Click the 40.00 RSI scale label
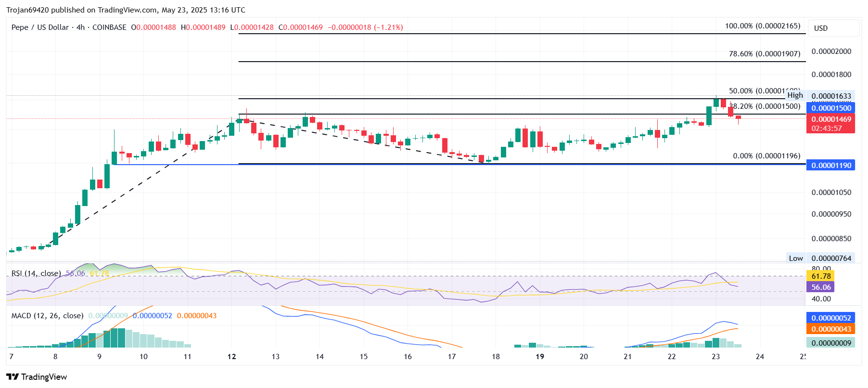The height and width of the screenshot is (388, 868). coord(821,299)
